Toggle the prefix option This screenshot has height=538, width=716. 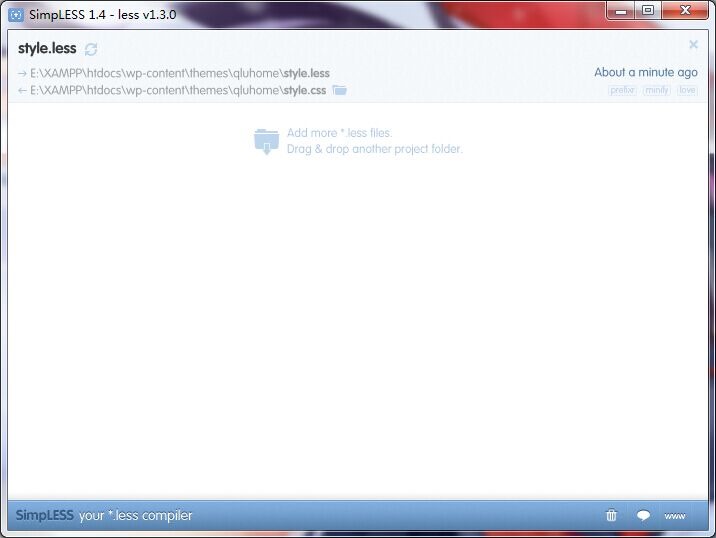(622, 90)
